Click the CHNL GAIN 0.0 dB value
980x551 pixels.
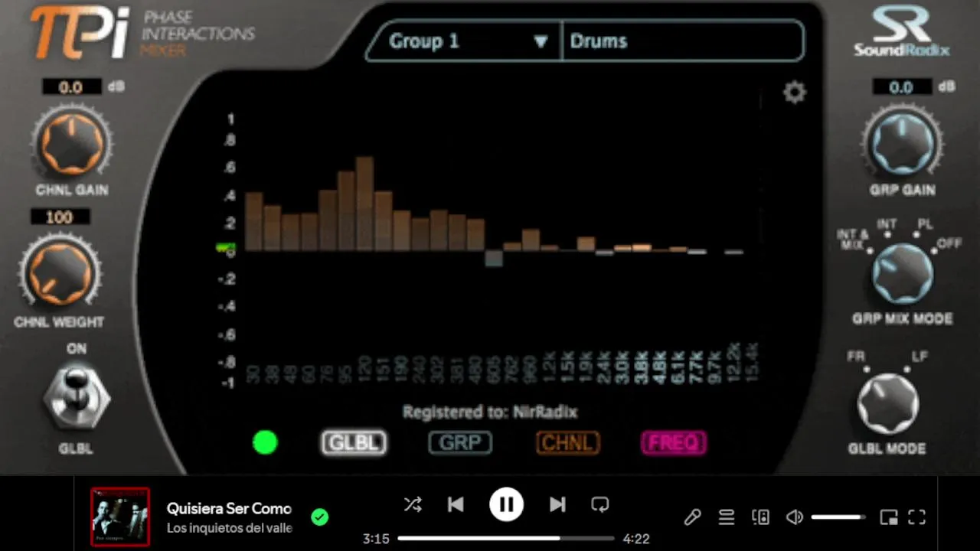pos(71,87)
